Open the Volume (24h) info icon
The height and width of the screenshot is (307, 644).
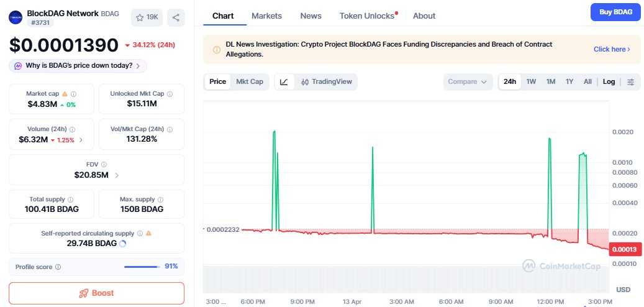point(72,129)
